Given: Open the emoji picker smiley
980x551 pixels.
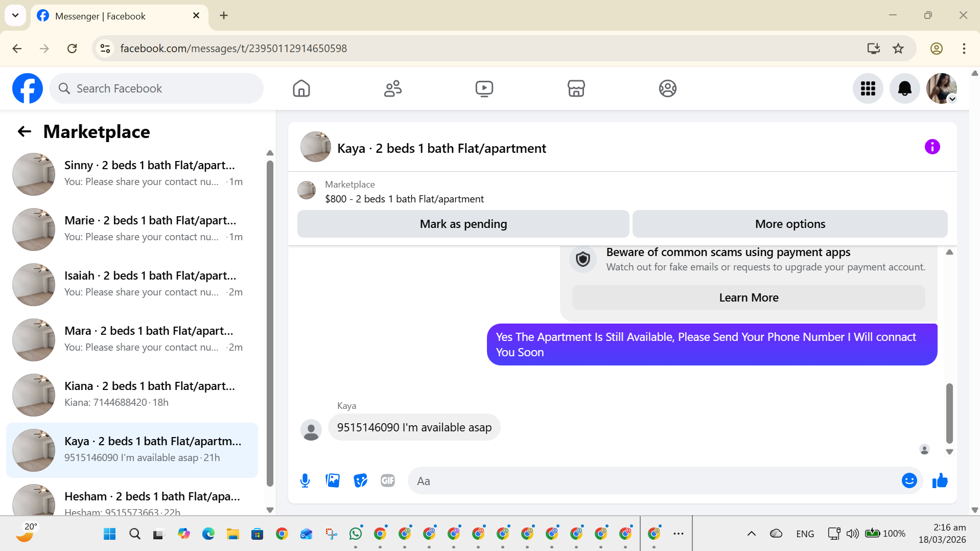Looking at the screenshot, I should coord(909,480).
